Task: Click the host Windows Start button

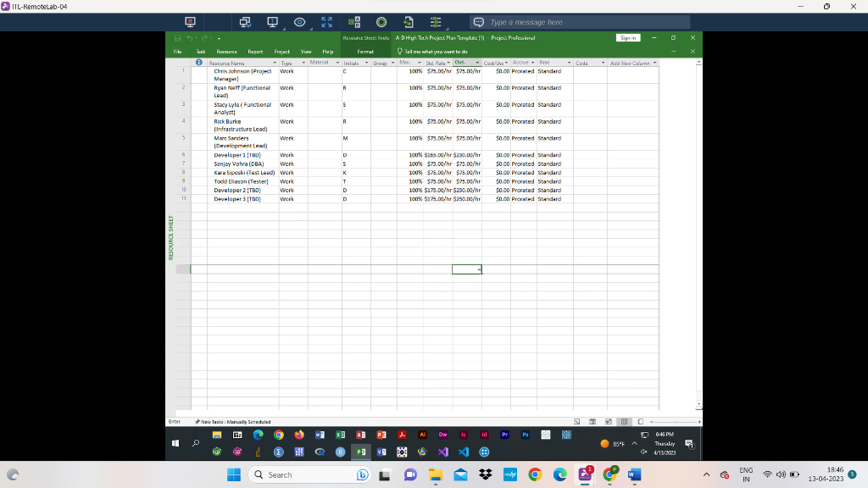Action: point(234,474)
